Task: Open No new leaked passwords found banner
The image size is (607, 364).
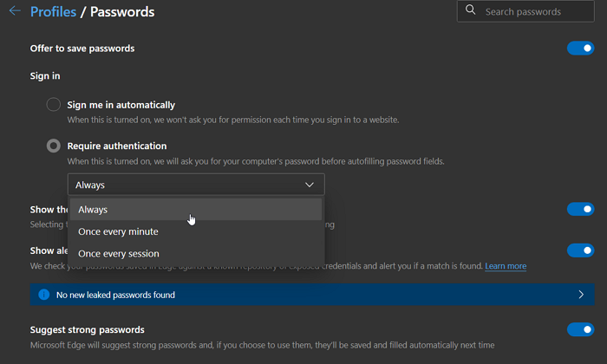Action: (312, 295)
